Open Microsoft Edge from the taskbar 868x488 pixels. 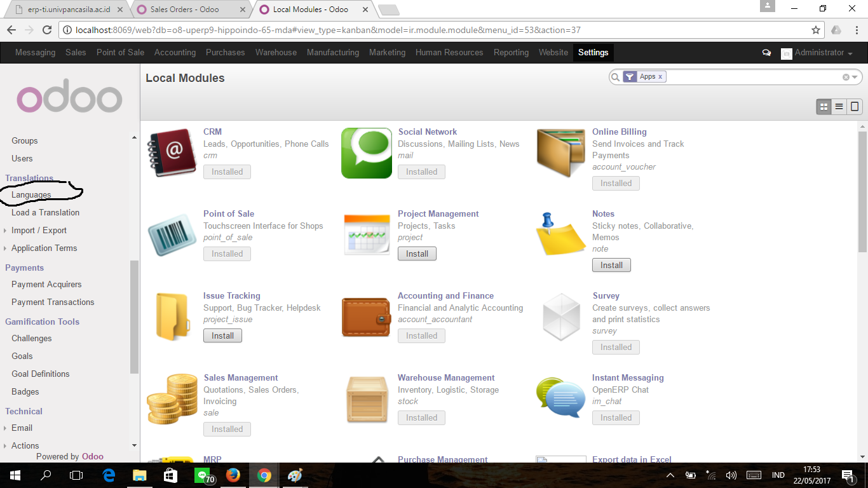coord(109,475)
